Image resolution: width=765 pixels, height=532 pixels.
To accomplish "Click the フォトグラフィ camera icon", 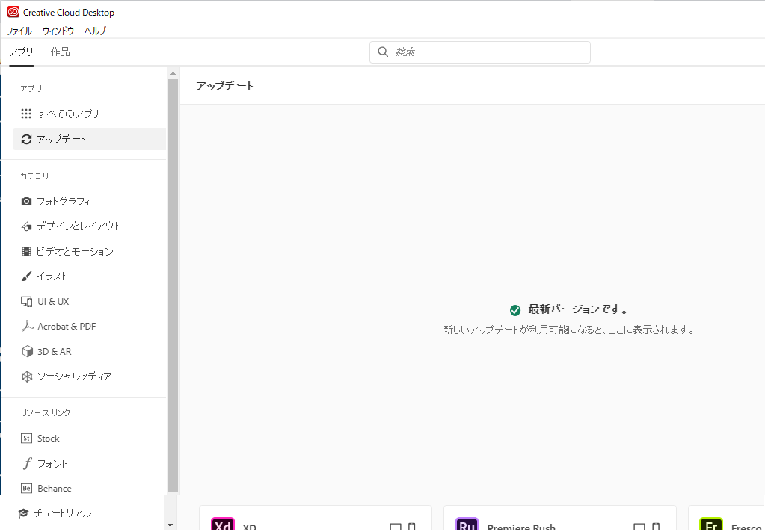I will pos(26,201).
